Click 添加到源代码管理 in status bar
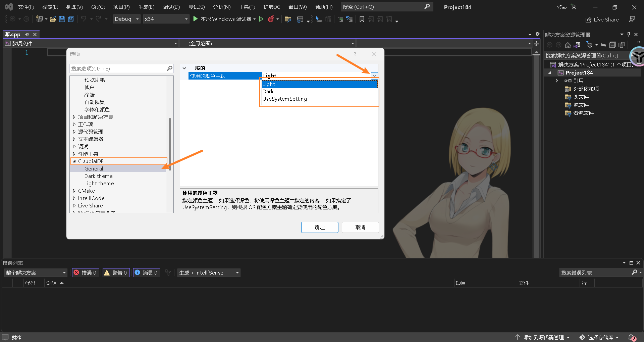Viewport: 644px width, 342px height. (x=543, y=337)
